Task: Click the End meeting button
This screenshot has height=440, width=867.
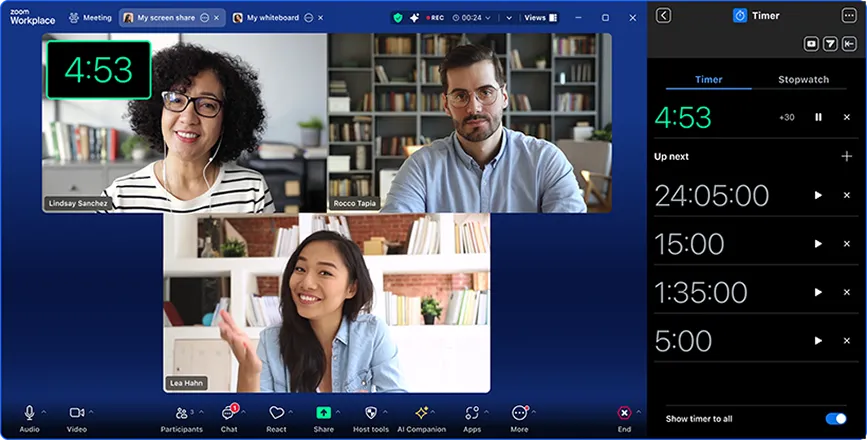Action: tap(624, 413)
